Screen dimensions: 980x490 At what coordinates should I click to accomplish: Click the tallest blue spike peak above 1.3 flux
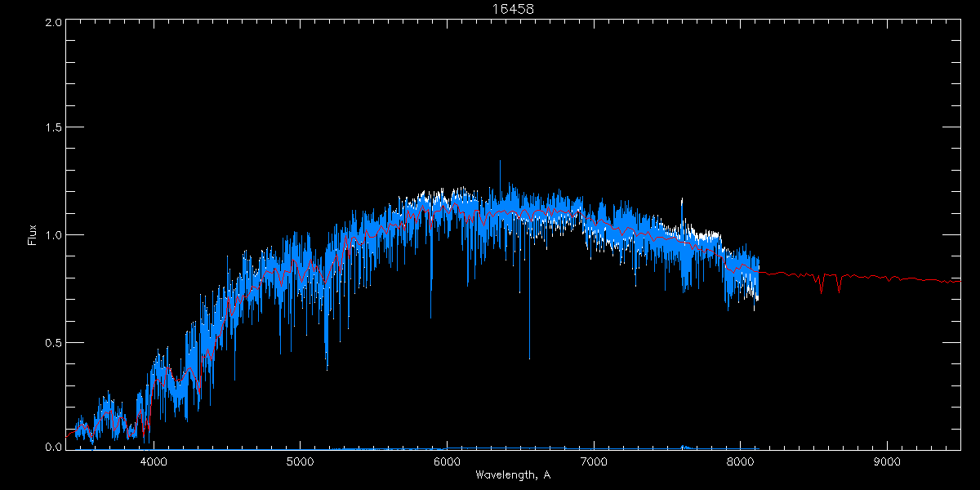(500, 162)
